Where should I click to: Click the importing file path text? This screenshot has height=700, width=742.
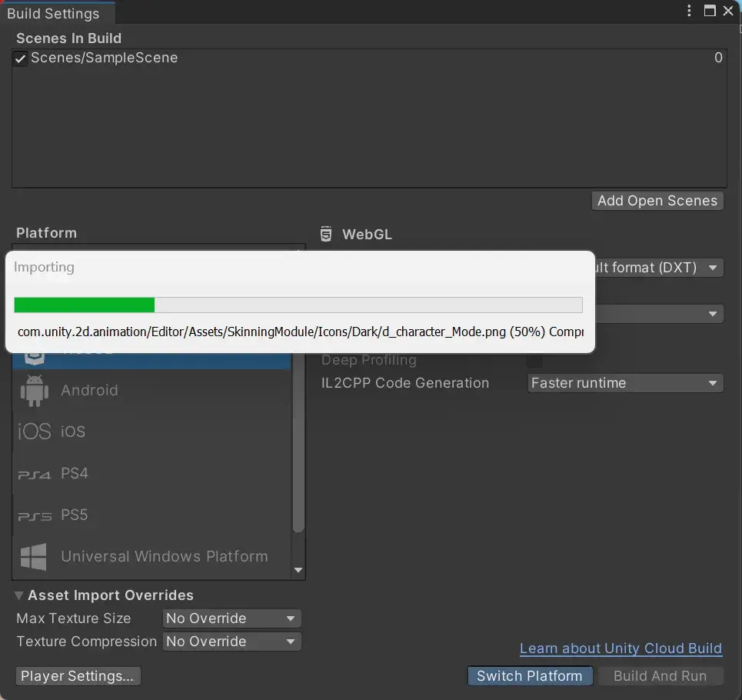301,332
